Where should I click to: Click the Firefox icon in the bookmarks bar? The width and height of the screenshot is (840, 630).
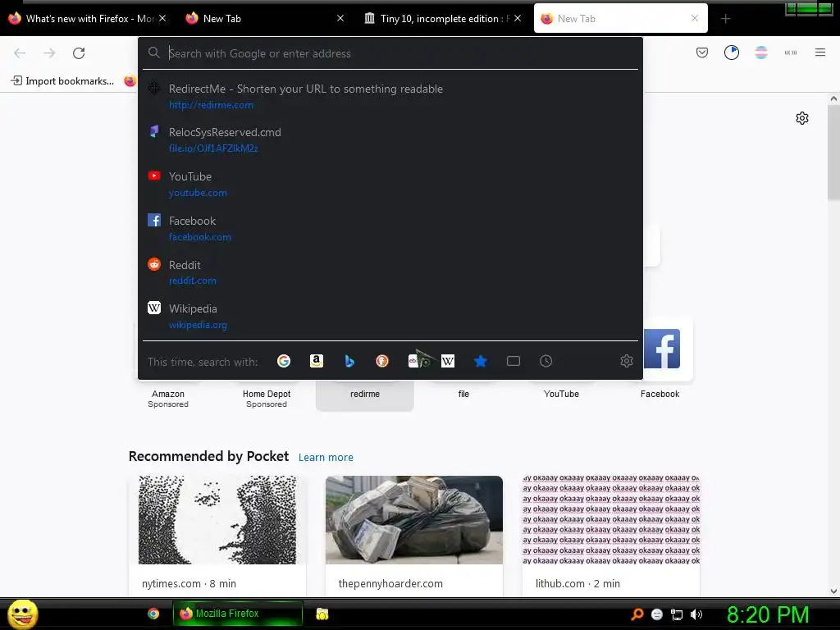(x=130, y=81)
